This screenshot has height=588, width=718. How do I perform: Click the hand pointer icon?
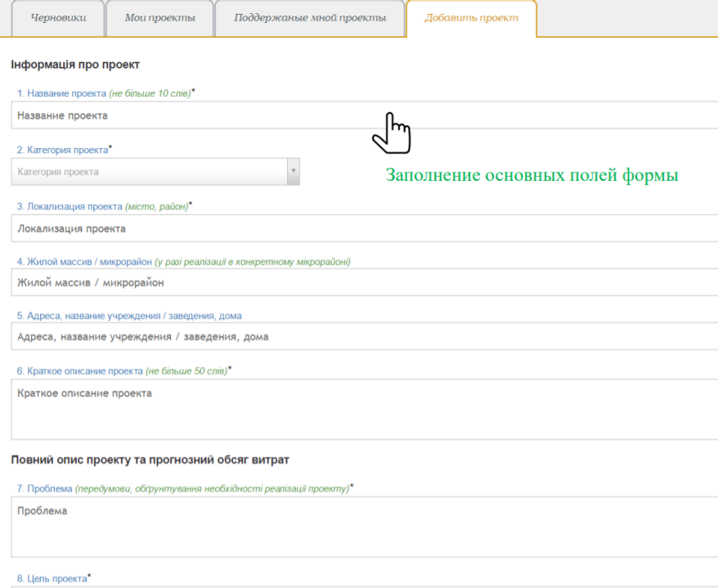tap(391, 132)
